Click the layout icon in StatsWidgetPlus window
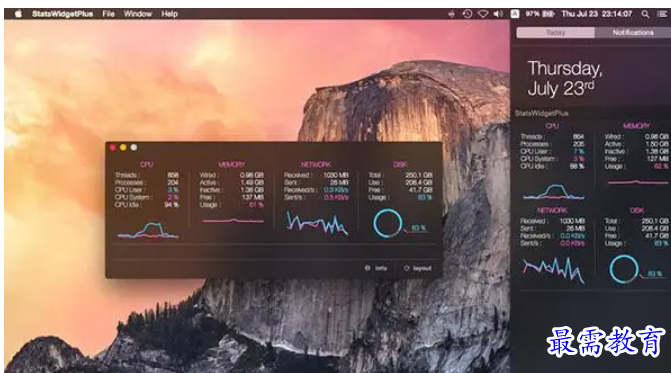Image resolution: width=671 pixels, height=373 pixels. (407, 268)
